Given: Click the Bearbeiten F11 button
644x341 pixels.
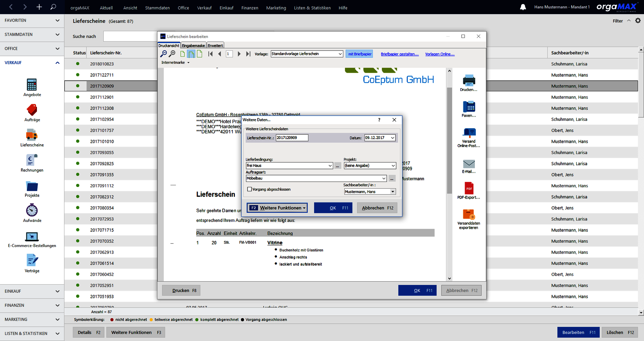Looking at the screenshot, I should tap(579, 333).
